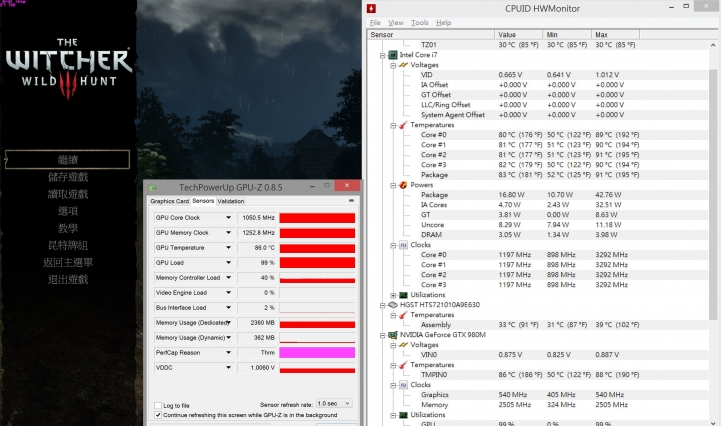Click the GTX 980M Temperatures thermometer icon

click(403, 365)
